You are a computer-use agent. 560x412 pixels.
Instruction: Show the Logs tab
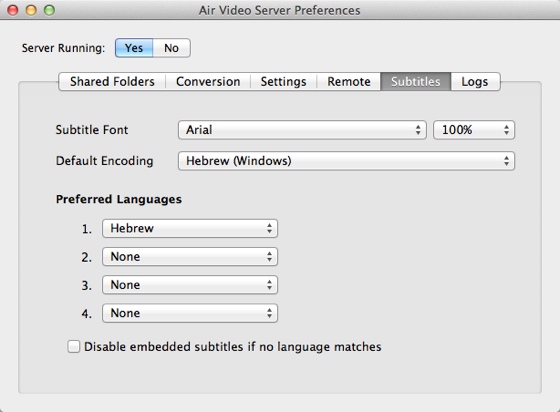tap(475, 82)
